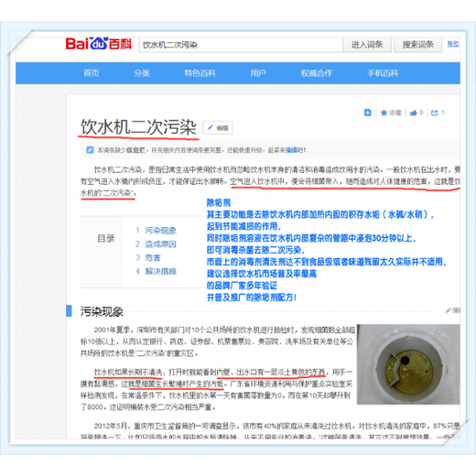Click the pencil icon beside 污染现象 heading

pyautogui.click(x=449, y=310)
